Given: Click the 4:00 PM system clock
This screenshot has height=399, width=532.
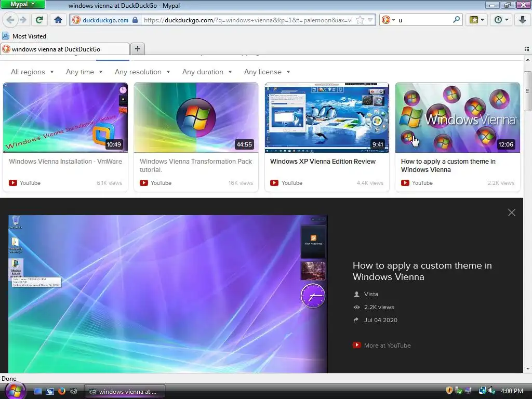Looking at the screenshot, I should (x=512, y=391).
